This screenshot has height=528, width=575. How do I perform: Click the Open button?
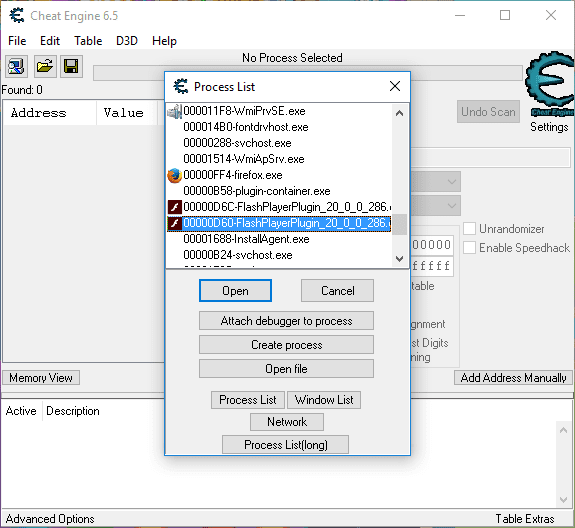(235, 291)
